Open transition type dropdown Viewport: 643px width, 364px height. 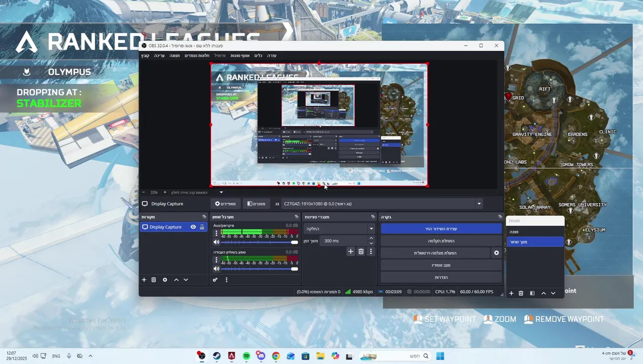tap(339, 229)
